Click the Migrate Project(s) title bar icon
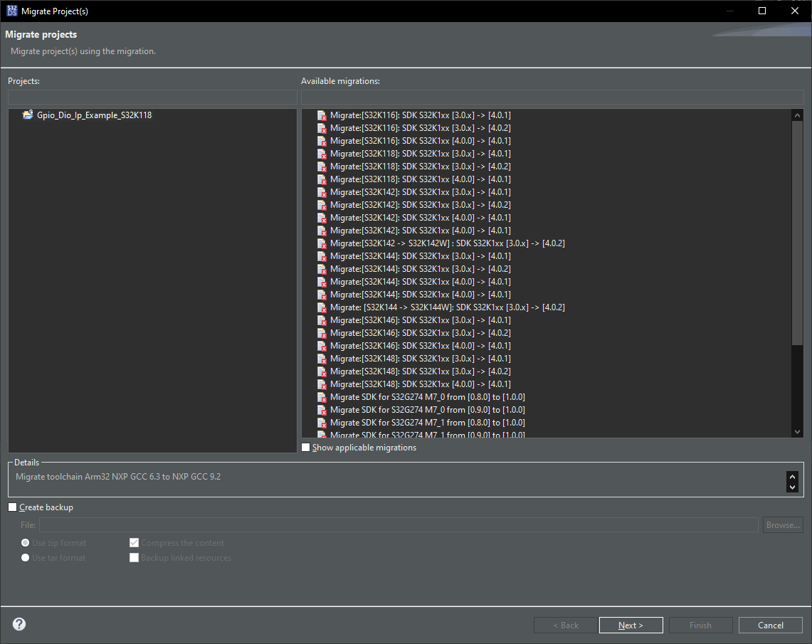This screenshot has width=812, height=644. pyautogui.click(x=11, y=11)
